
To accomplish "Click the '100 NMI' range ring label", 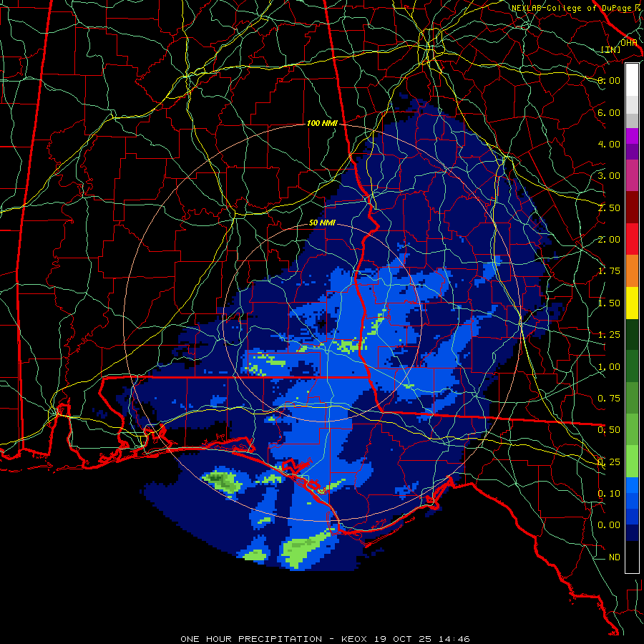I will (x=322, y=123).
